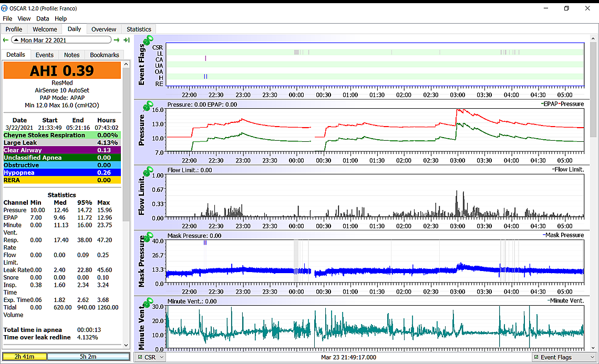599x364 pixels.
Task: Click the Hypopnea blue row
Action: [x=62, y=173]
